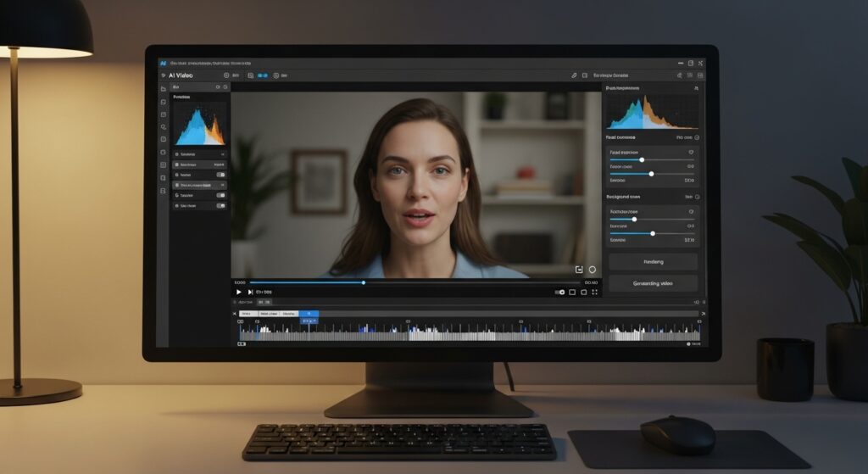Click the blue playhead marker on the timeline
The image size is (868, 474).
tap(309, 321)
